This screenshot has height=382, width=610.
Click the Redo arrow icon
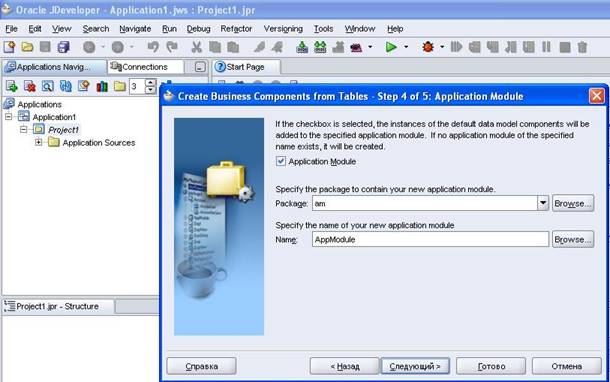[x=172, y=47]
